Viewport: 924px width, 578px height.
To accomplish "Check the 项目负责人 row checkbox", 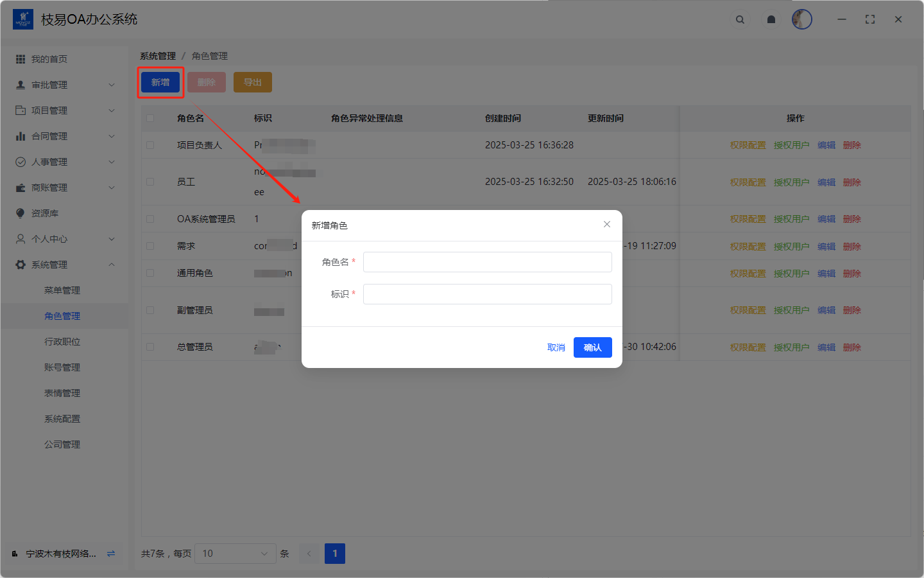I will pyautogui.click(x=150, y=145).
